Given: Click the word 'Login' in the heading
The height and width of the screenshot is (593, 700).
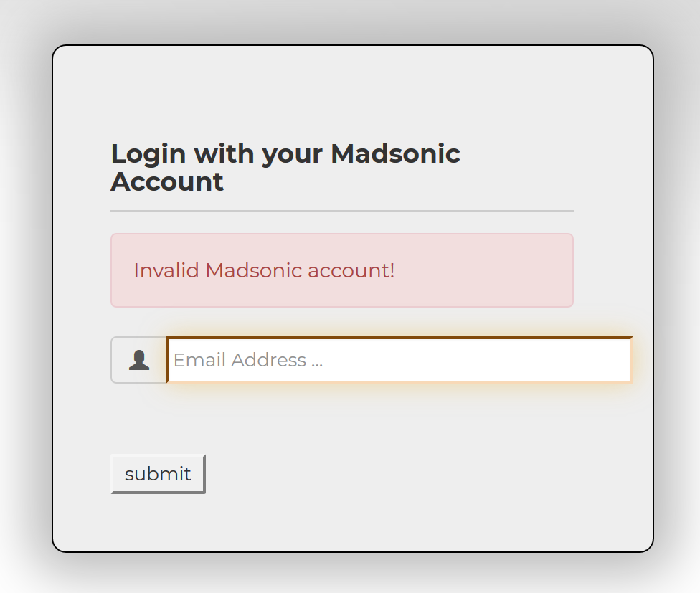Looking at the screenshot, I should click(x=148, y=153).
